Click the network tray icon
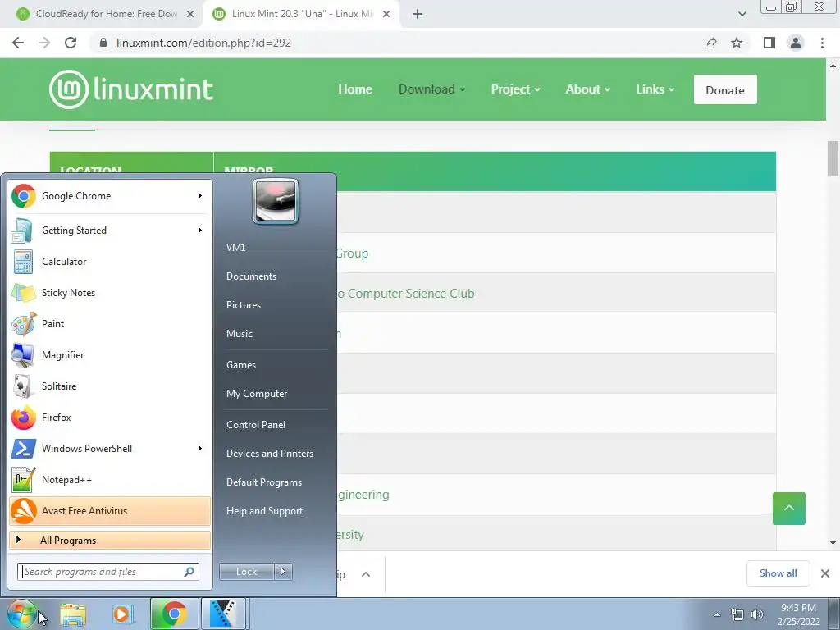This screenshot has height=630, width=840. pyautogui.click(x=737, y=614)
